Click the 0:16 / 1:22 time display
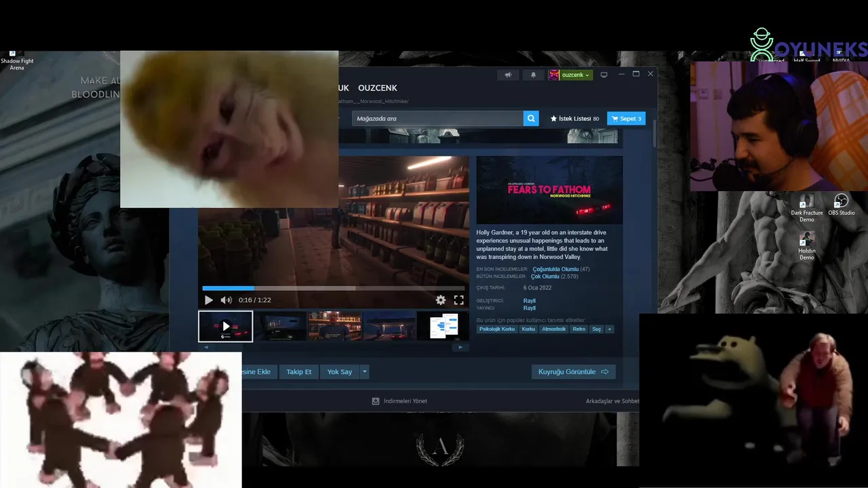 [x=255, y=300]
